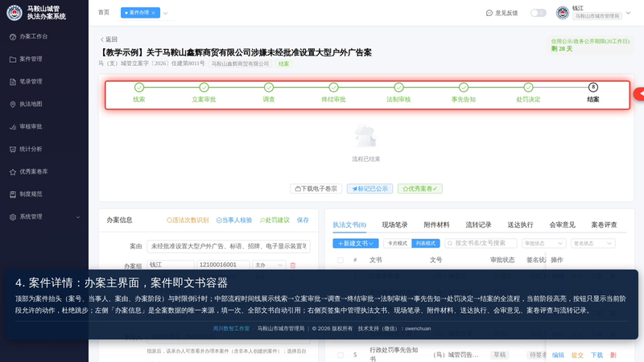The width and height of the screenshot is (644, 362).
Task: Switch to the 流转记录 tab
Action: [478, 225]
